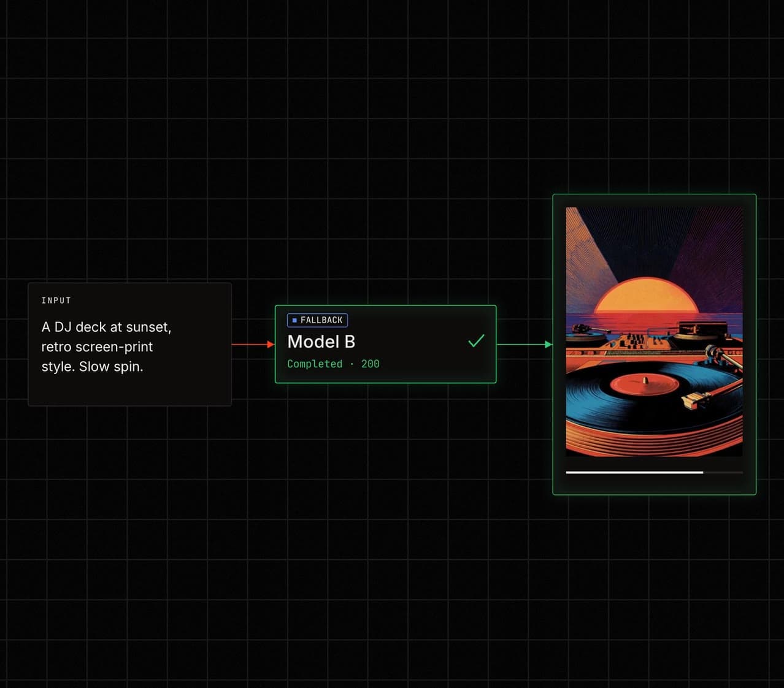Select the INPUT label on the prompt card
Image resolution: width=784 pixels, height=688 pixels.
[x=56, y=300]
